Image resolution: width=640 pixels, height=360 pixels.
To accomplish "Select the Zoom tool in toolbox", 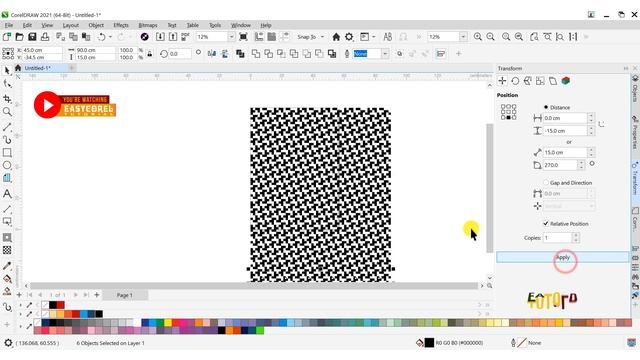I will tap(7, 111).
